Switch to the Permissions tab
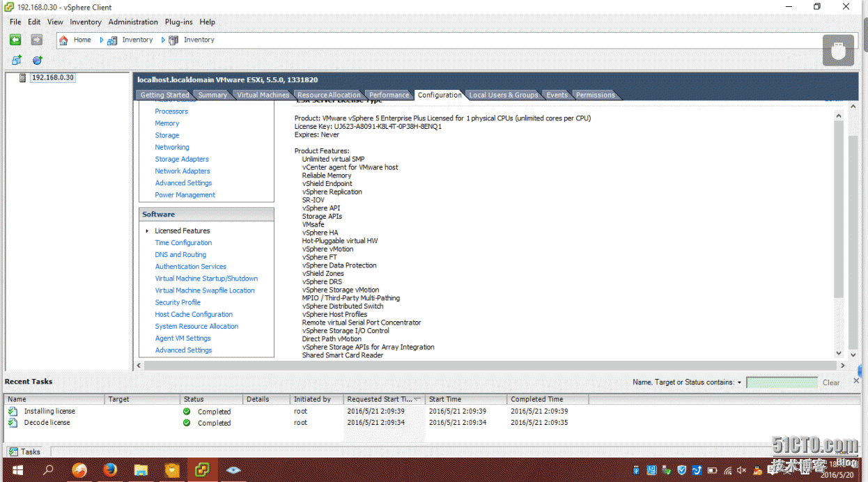 595,95
